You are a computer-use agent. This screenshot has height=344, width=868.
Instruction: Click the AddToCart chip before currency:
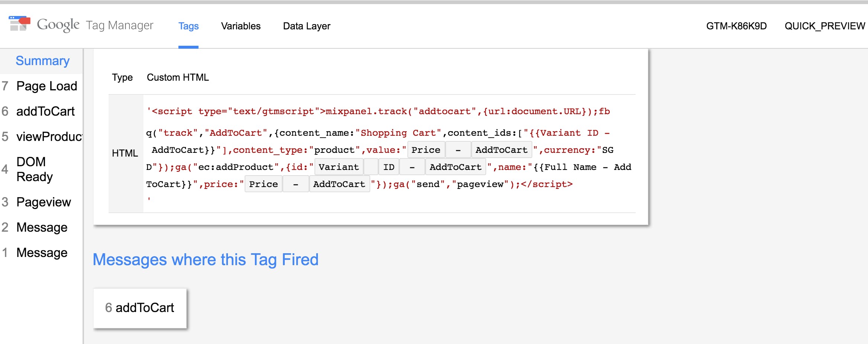coord(501,150)
